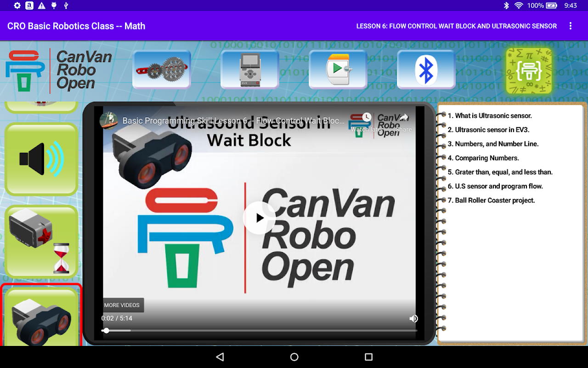Select the sound speaker lesson
Viewport: 588px width, 368px height.
point(41,159)
